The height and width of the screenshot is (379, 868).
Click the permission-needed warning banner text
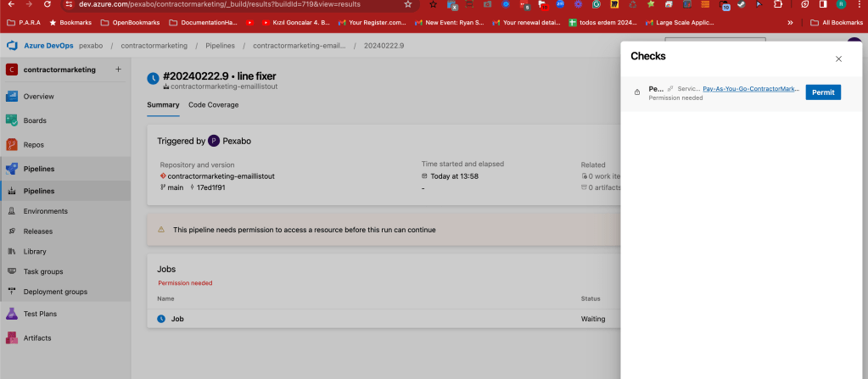[x=305, y=230]
